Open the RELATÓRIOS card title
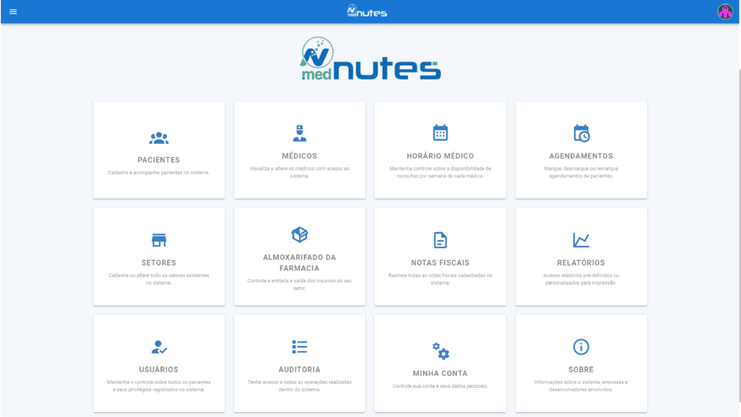The height and width of the screenshot is (417, 741). [581, 263]
